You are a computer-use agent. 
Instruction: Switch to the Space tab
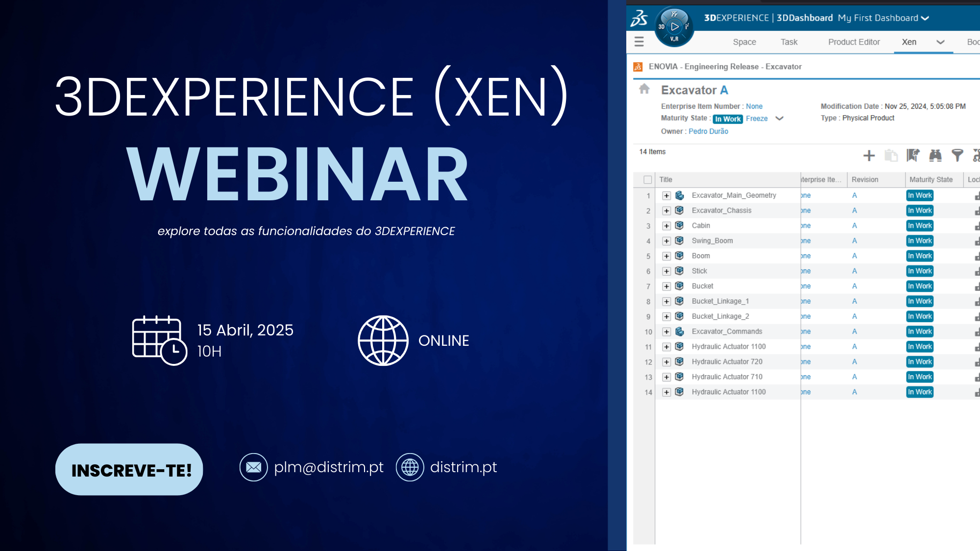(x=744, y=42)
